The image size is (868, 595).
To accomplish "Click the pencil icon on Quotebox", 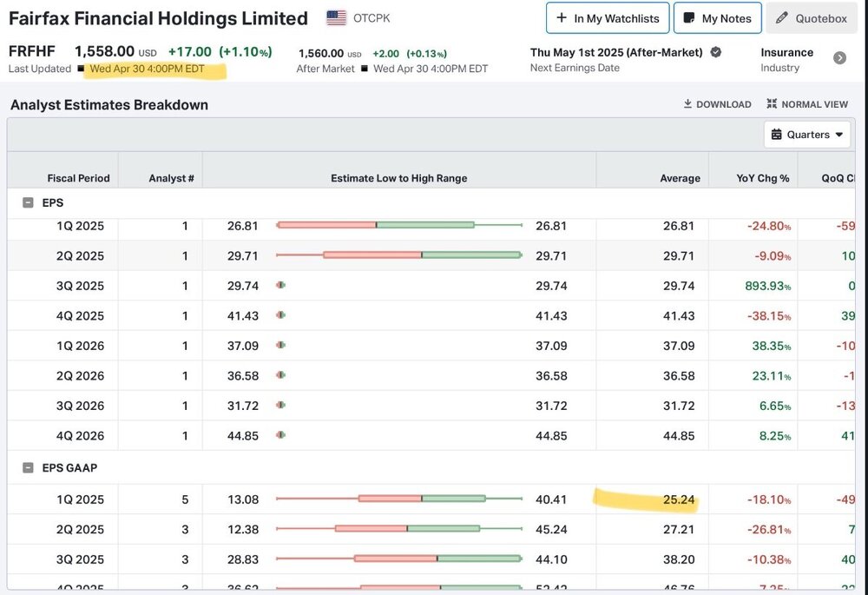I will click(782, 17).
